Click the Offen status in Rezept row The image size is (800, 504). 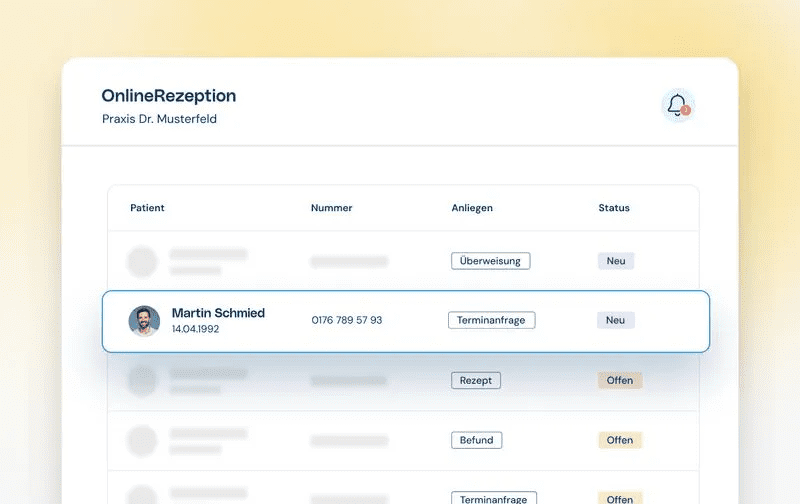[620, 380]
